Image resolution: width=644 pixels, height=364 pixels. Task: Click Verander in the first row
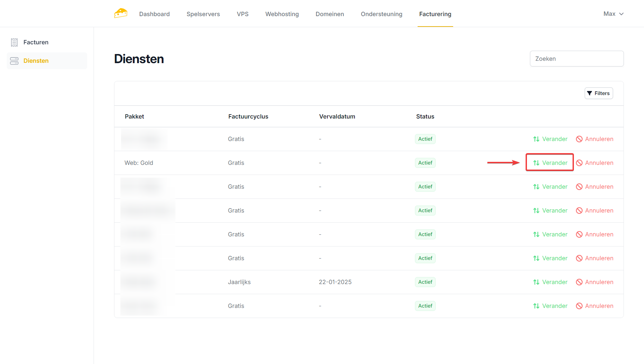click(550, 139)
